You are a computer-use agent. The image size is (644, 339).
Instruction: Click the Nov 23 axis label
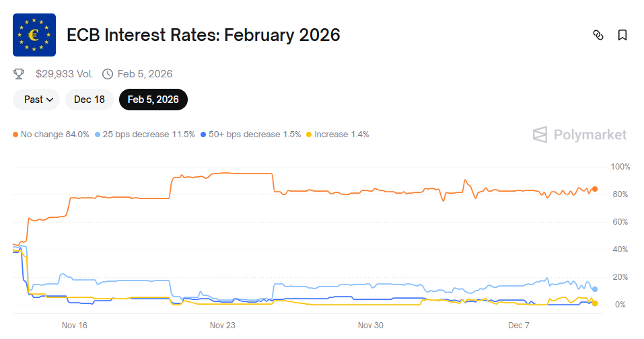pyautogui.click(x=223, y=326)
